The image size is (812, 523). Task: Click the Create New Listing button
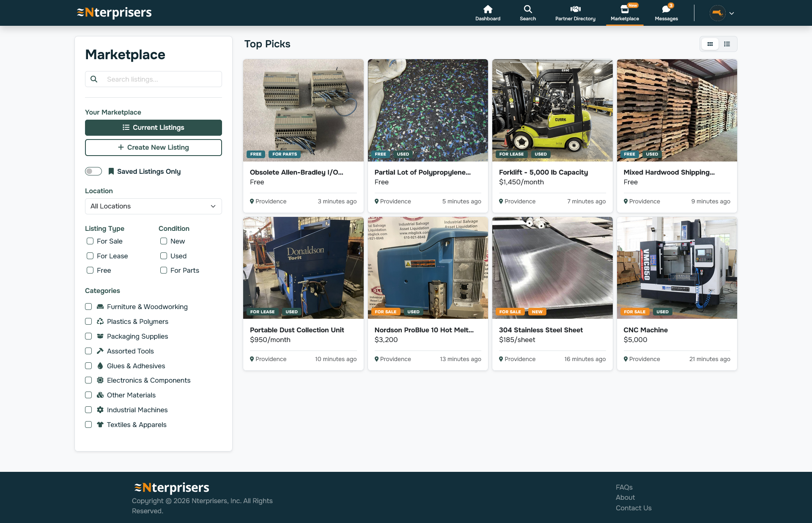pyautogui.click(x=153, y=147)
